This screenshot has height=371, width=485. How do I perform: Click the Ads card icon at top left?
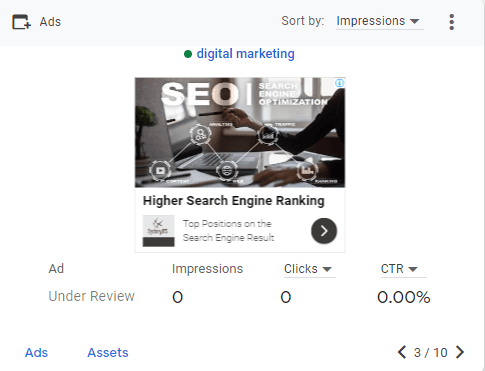pyautogui.click(x=21, y=22)
